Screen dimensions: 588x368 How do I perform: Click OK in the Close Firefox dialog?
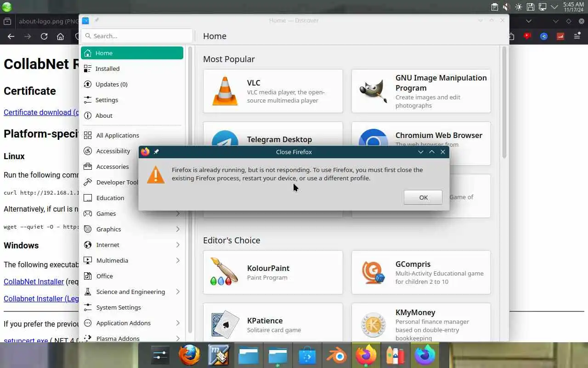click(x=423, y=197)
